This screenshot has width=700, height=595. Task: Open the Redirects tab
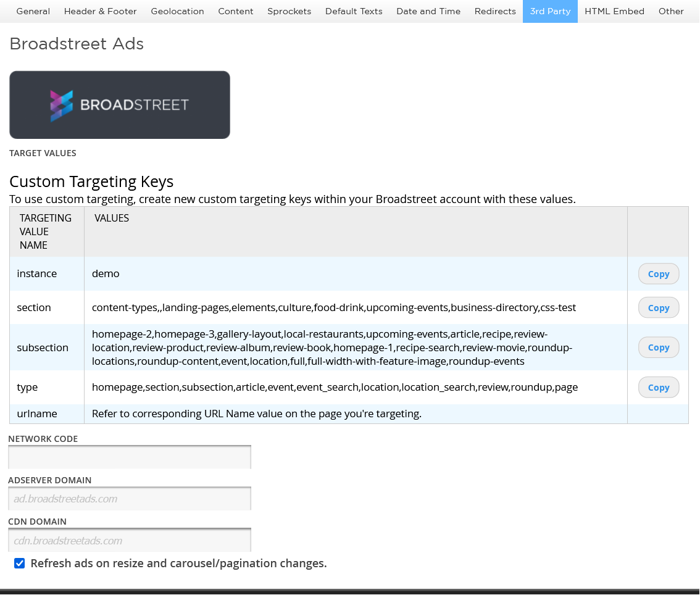pyautogui.click(x=495, y=11)
